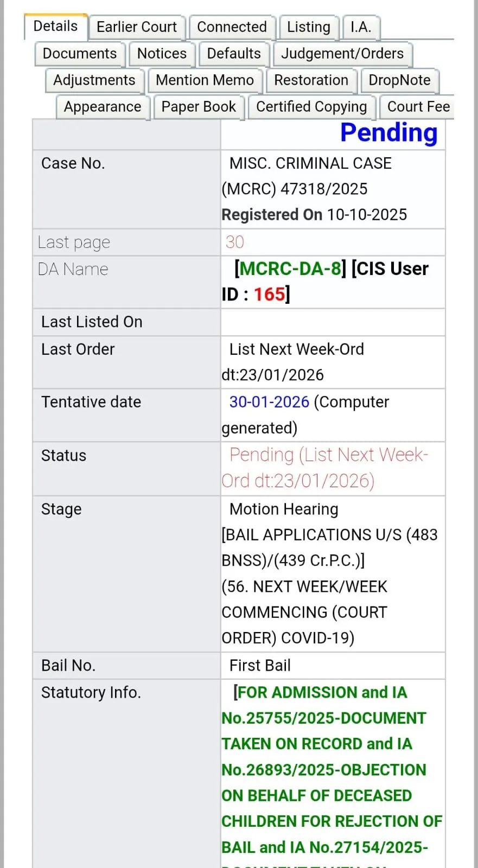This screenshot has height=868, width=478.
Task: Open the Court Fee tab
Action: coord(418,107)
